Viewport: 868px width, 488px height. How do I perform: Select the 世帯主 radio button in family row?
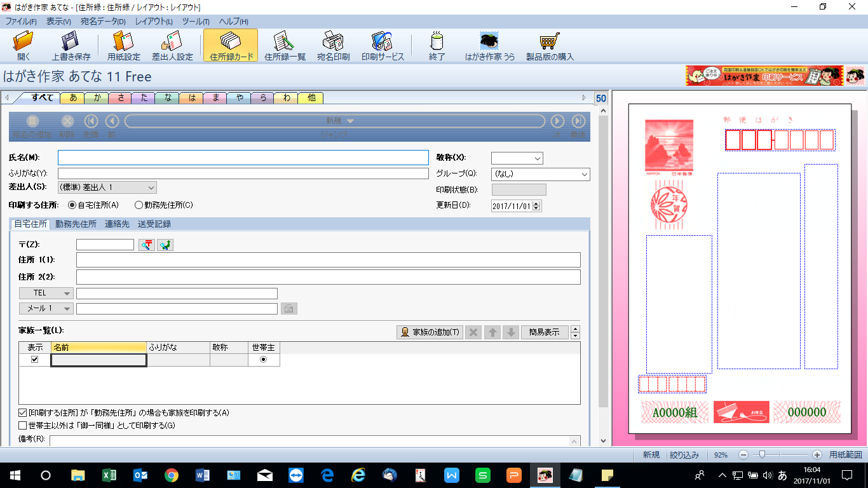tap(264, 360)
